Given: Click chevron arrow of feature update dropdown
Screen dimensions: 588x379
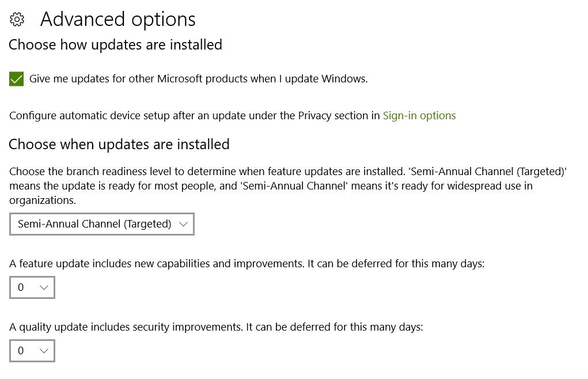Looking at the screenshot, I should tap(44, 287).
